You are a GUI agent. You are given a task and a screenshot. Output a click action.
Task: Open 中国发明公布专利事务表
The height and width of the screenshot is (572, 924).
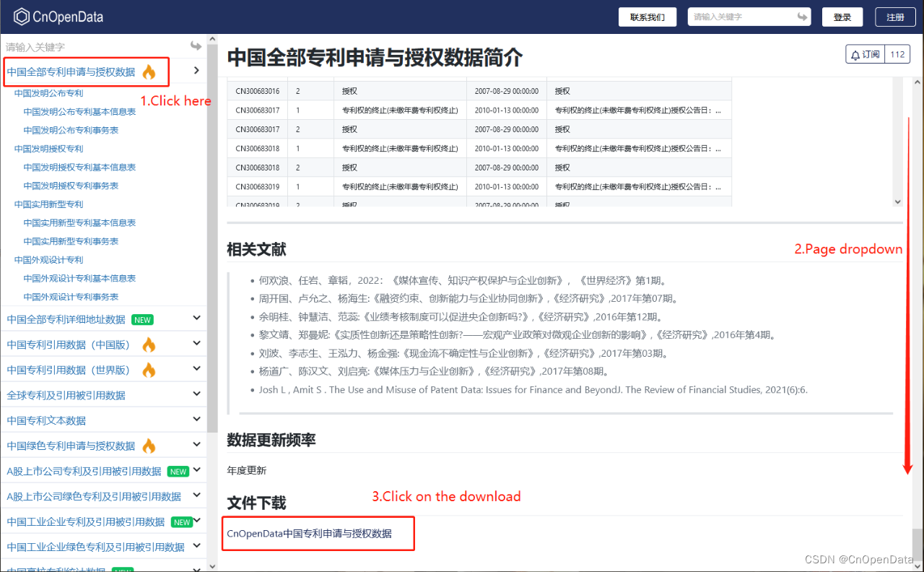point(71,130)
